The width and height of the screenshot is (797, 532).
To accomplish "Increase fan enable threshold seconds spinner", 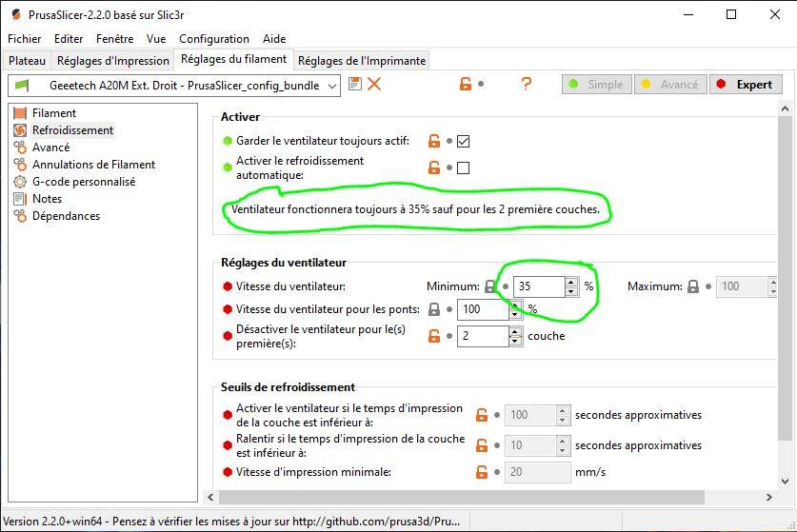I will [563, 410].
